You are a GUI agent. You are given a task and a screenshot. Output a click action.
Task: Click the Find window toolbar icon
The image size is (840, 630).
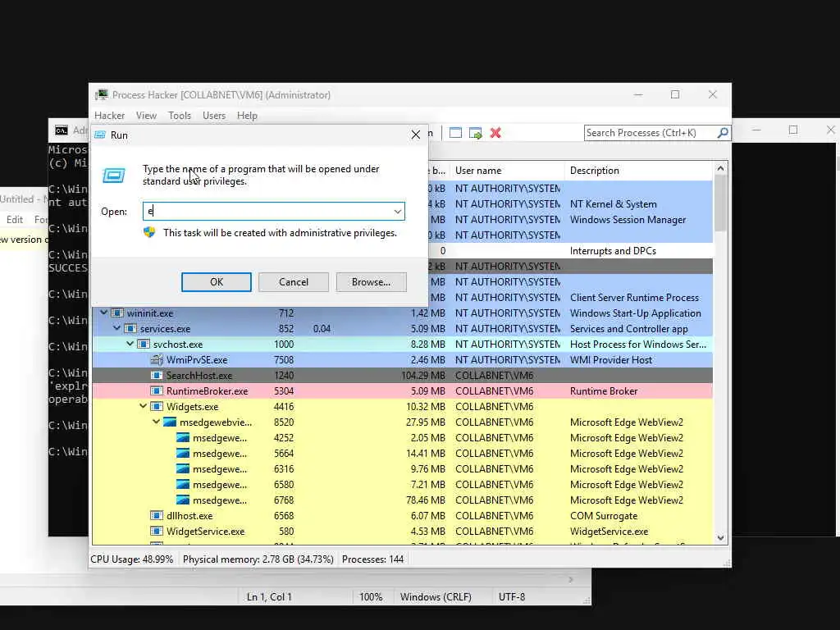[x=455, y=133]
